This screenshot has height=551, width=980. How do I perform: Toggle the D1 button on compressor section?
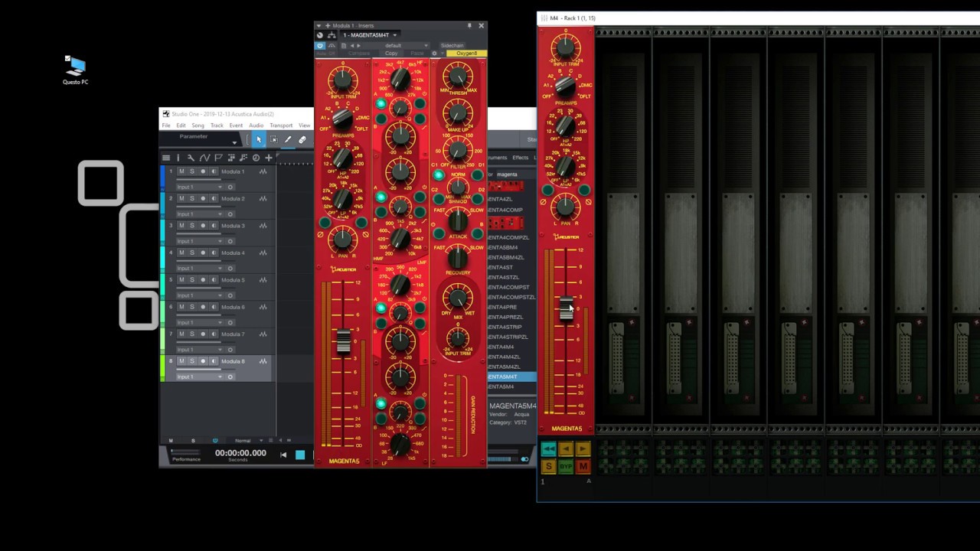click(x=477, y=174)
